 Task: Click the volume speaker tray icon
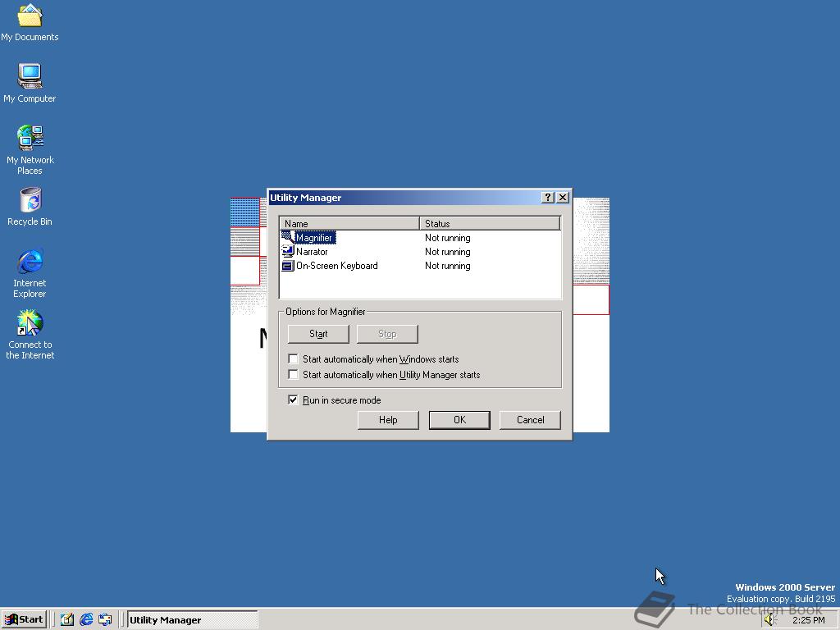tap(769, 620)
